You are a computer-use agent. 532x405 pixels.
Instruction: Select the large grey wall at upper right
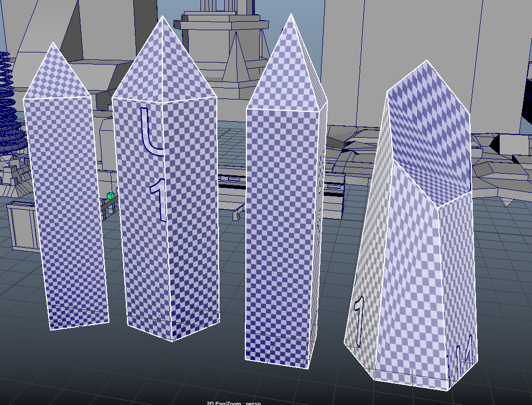423,32
